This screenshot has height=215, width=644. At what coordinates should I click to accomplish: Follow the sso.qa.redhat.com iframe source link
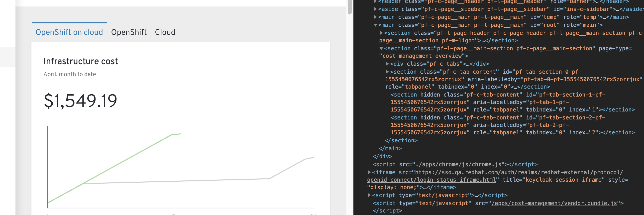coord(495,176)
